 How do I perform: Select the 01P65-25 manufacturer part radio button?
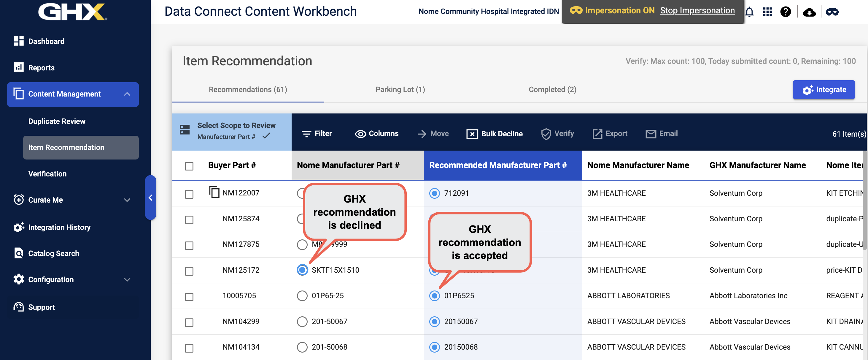302,296
